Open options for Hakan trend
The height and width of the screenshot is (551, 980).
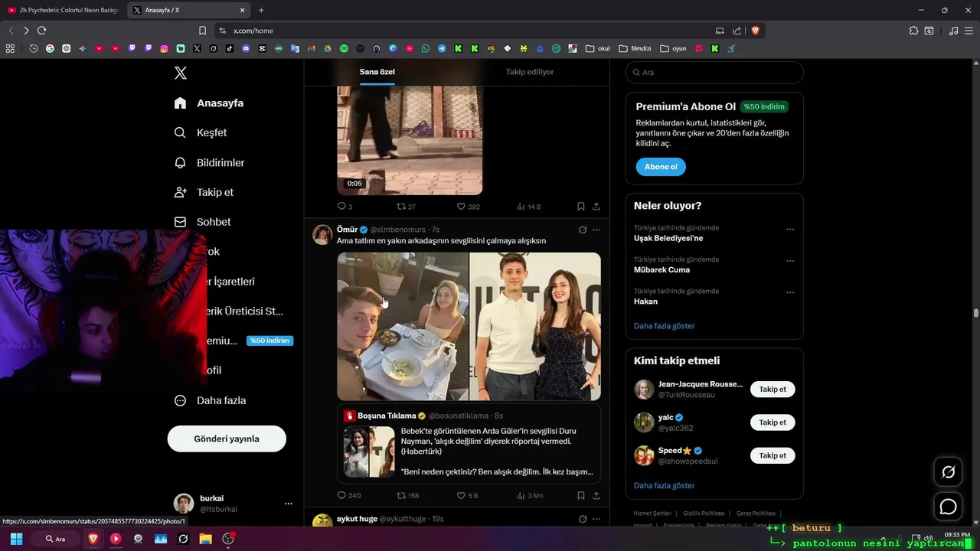pyautogui.click(x=790, y=292)
